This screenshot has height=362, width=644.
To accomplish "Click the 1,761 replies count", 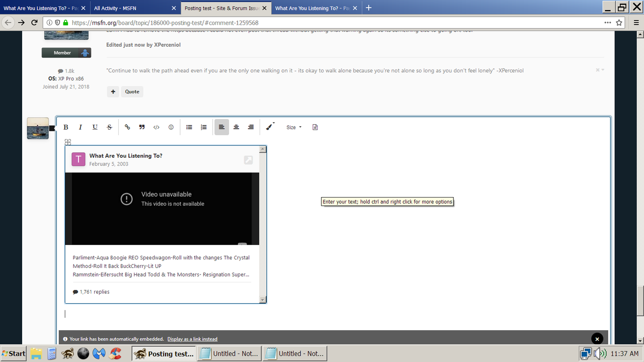I will pos(91,292).
